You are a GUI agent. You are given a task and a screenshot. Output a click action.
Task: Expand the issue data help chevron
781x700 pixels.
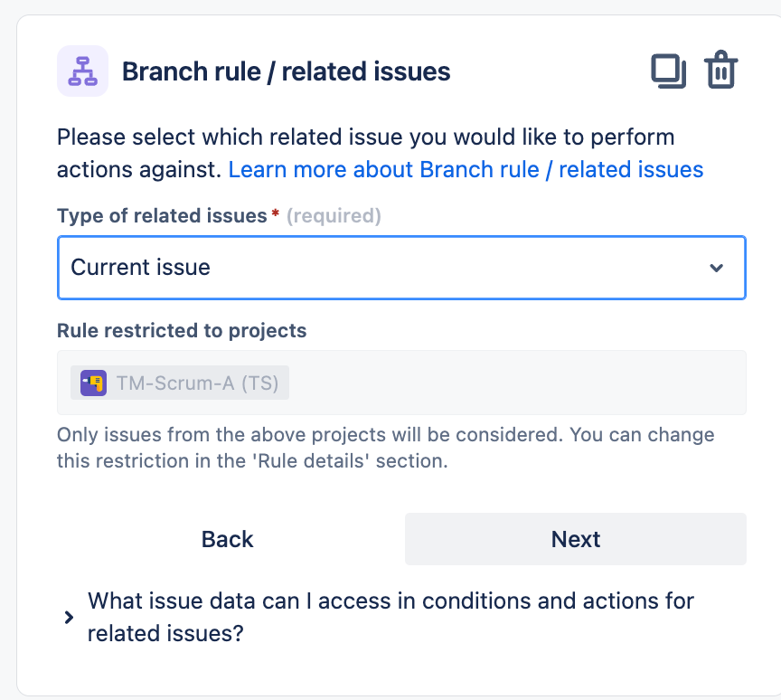(69, 618)
